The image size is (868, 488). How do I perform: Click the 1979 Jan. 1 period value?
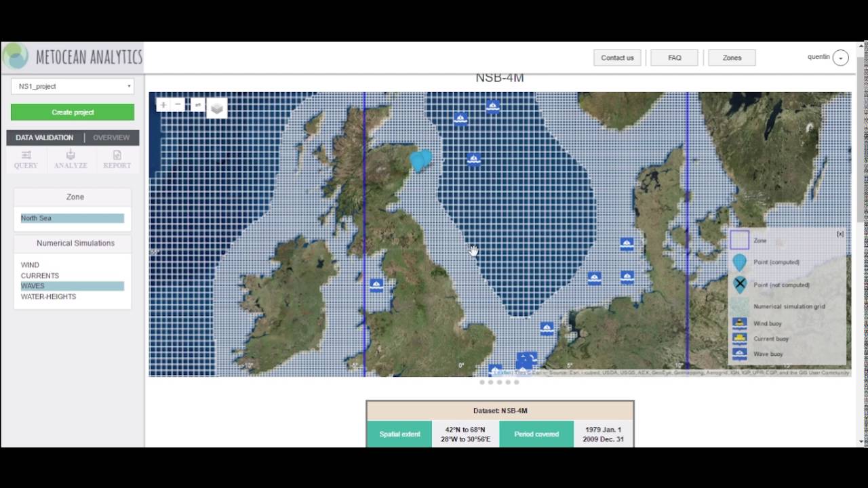pyautogui.click(x=602, y=430)
